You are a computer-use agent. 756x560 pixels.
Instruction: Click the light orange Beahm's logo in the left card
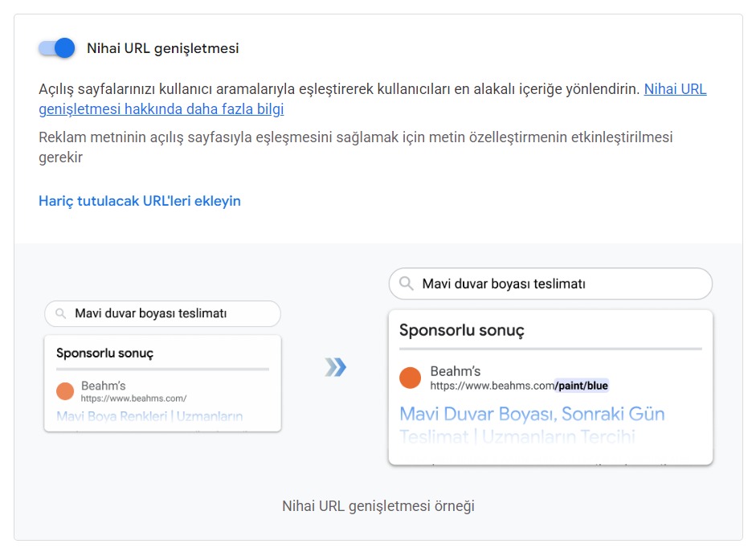pyautogui.click(x=65, y=391)
